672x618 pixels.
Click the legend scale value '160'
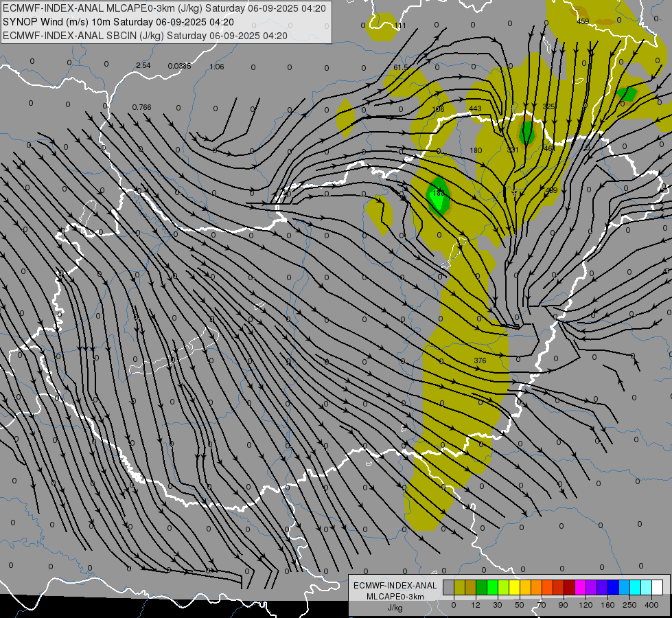click(x=607, y=605)
